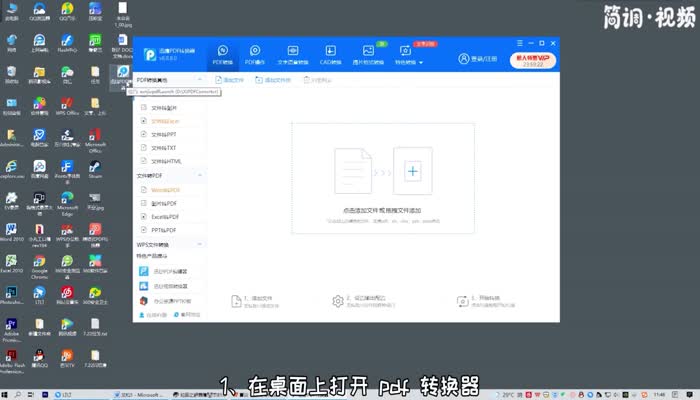This screenshot has width=700, height=400.
Task: Open the 图片格式转换 section
Action: point(368,54)
